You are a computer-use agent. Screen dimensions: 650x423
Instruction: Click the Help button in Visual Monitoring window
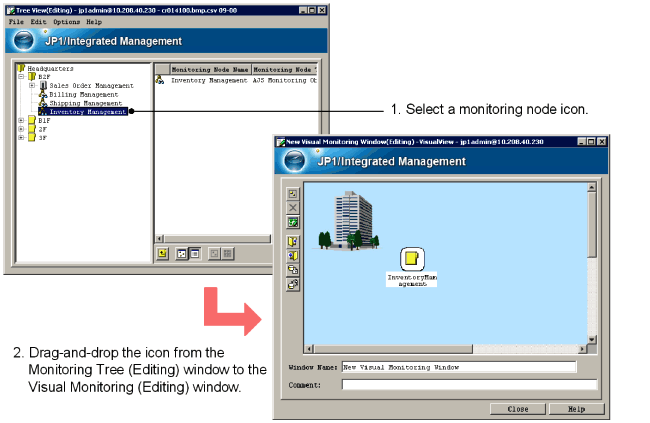(576, 409)
